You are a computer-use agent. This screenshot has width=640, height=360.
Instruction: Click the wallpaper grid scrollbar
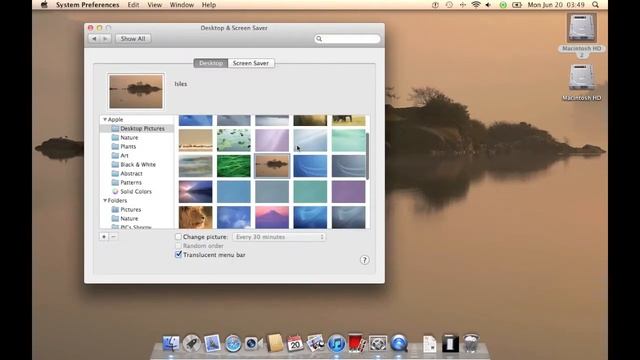pyautogui.click(x=367, y=156)
